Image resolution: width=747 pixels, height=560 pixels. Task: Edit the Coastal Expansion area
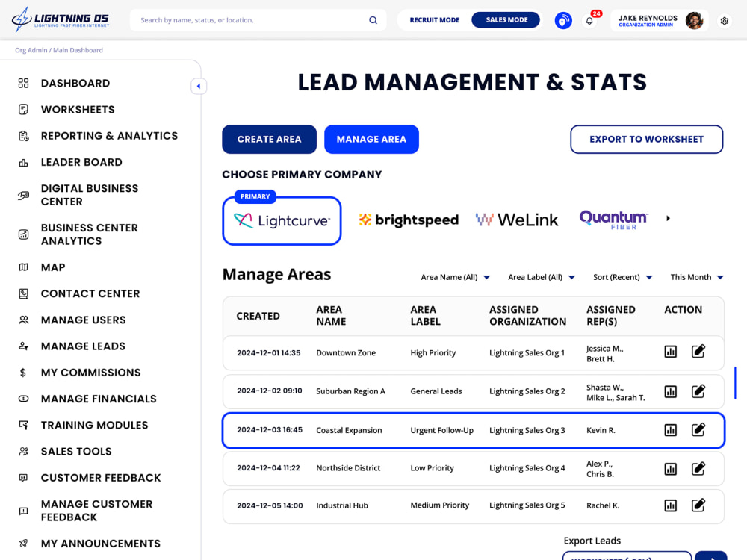point(698,429)
